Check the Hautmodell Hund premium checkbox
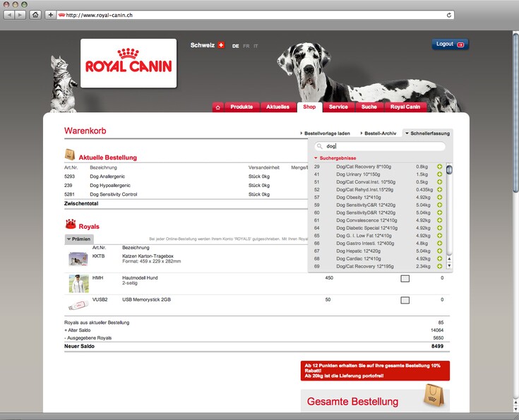This screenshot has width=519, height=420. tap(405, 279)
